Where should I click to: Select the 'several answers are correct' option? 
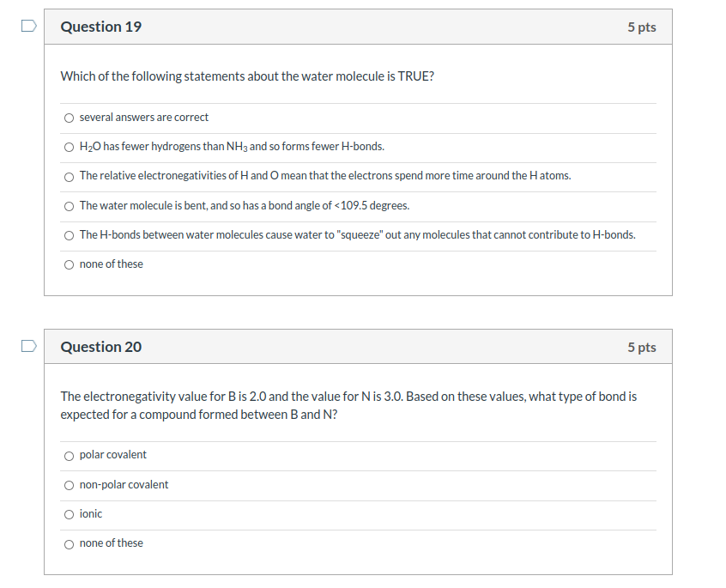69,118
